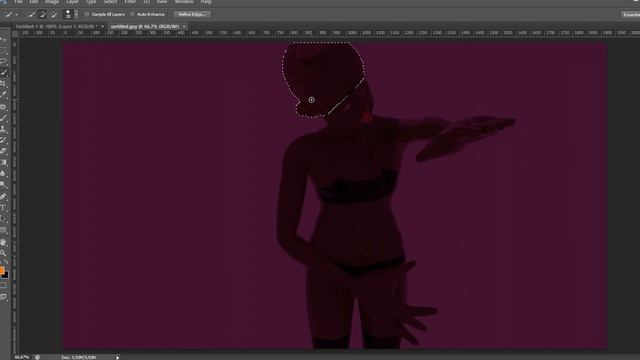Select the Zoom magnifier tool
Screen dimensions: 640x360
[x=3, y=253]
